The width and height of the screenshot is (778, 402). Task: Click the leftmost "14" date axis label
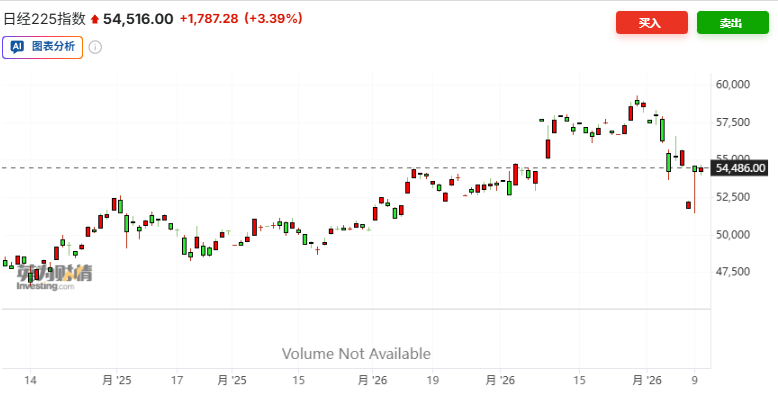coord(30,381)
